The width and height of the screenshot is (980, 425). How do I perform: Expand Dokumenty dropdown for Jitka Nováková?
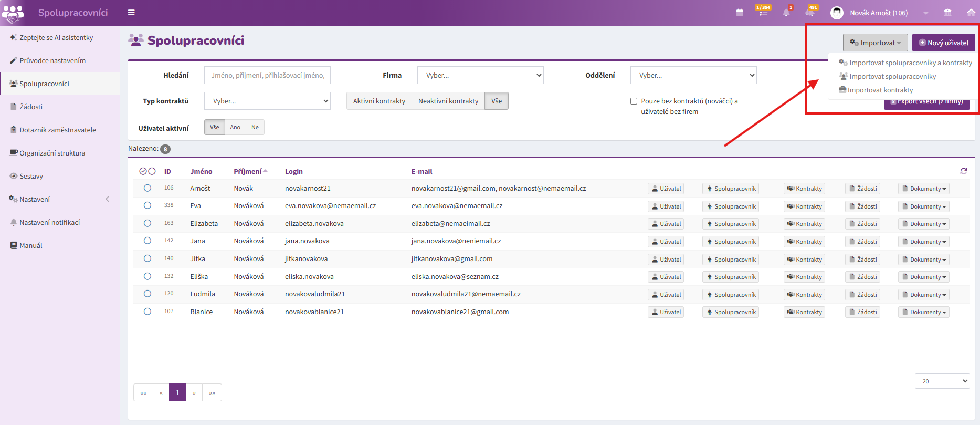click(x=924, y=260)
